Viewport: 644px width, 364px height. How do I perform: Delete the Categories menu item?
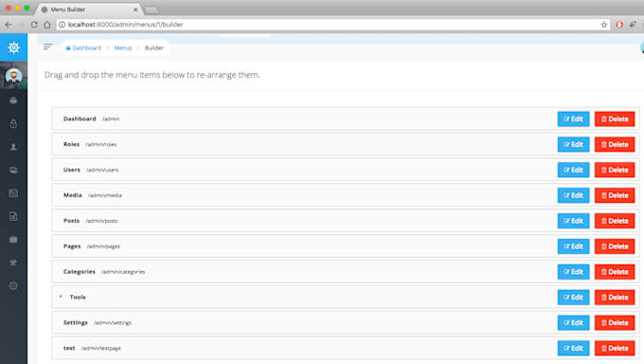615,272
